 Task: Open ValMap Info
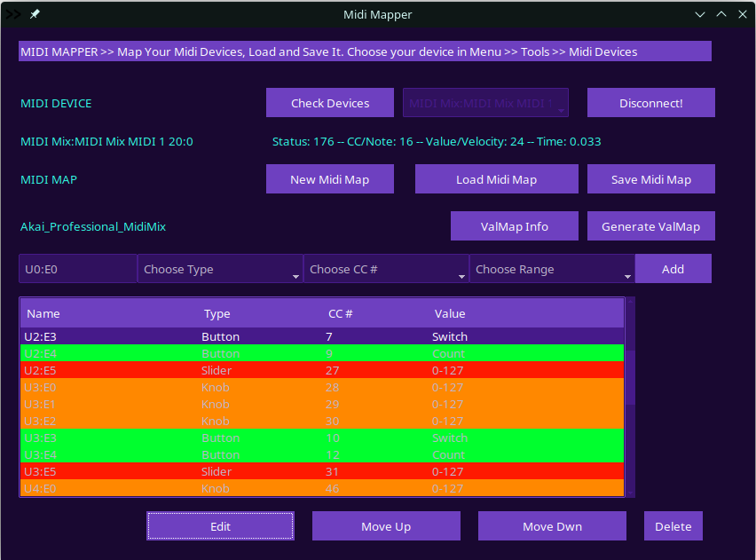[x=514, y=226]
